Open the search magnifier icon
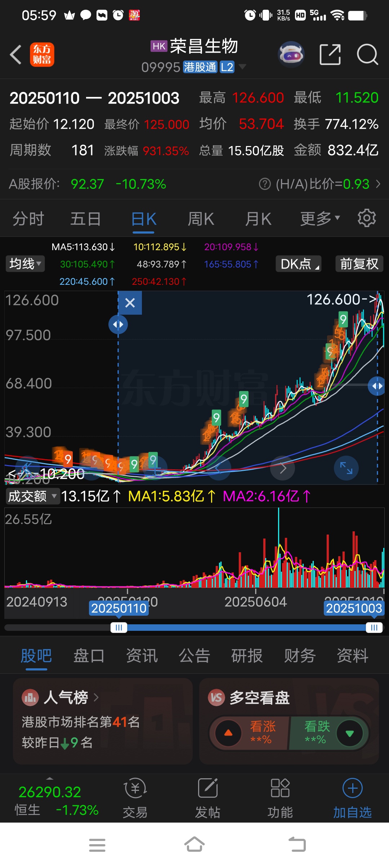 click(367, 54)
